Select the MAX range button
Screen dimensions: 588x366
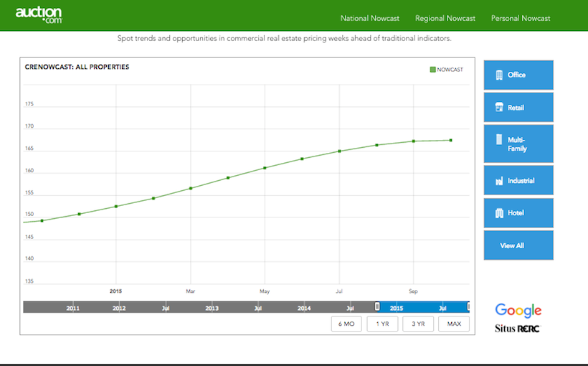tap(454, 324)
